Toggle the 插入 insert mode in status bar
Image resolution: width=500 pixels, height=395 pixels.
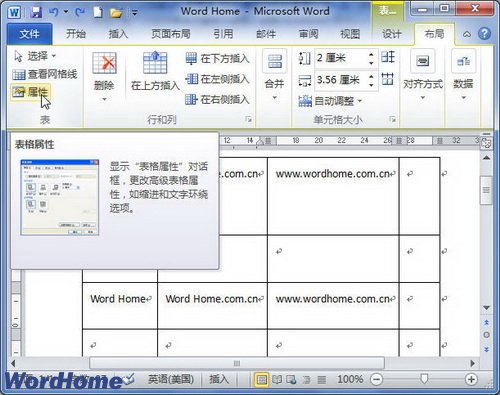[219, 379]
